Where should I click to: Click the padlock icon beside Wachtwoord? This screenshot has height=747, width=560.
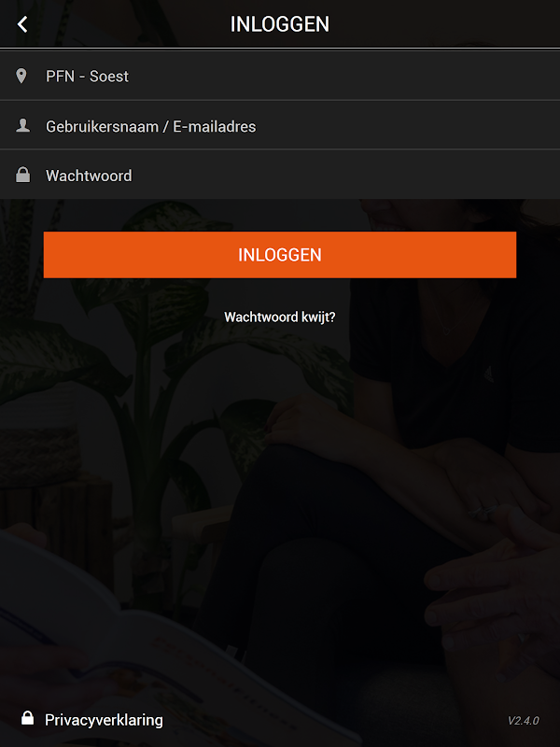coord(22,175)
